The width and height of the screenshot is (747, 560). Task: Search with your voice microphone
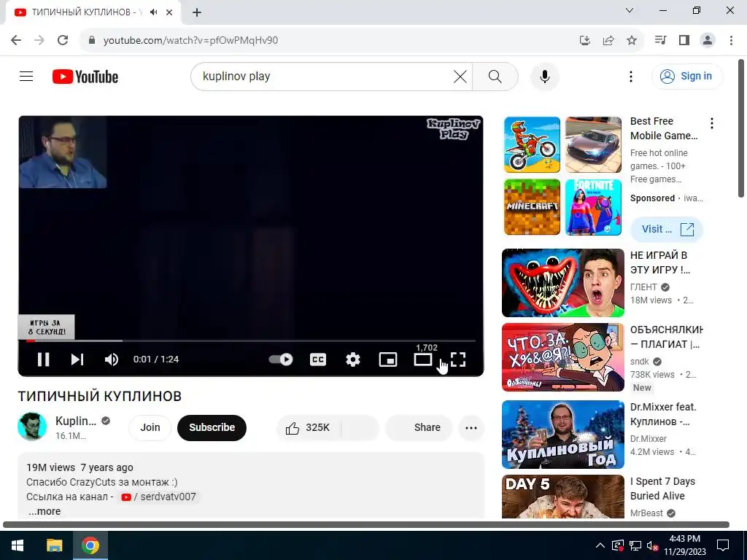[544, 76]
